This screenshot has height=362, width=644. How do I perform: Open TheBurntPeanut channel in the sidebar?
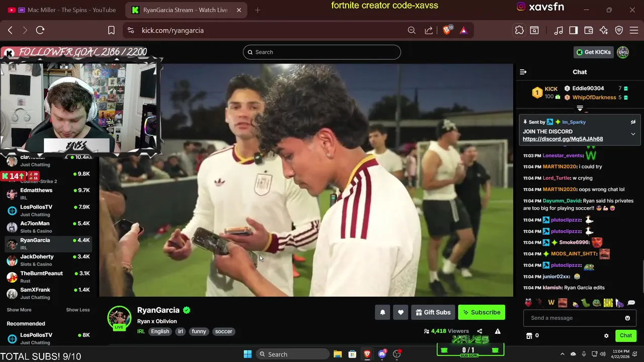(x=48, y=277)
